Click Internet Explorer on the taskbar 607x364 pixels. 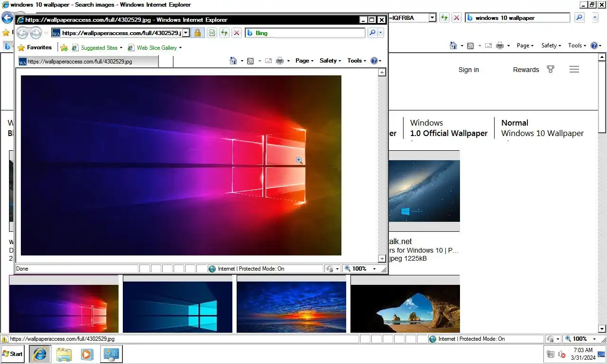40,354
